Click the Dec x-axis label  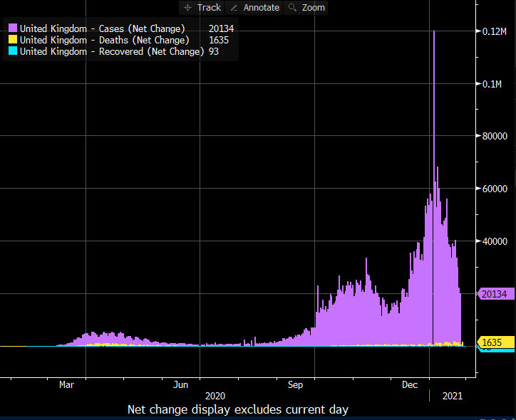point(410,384)
